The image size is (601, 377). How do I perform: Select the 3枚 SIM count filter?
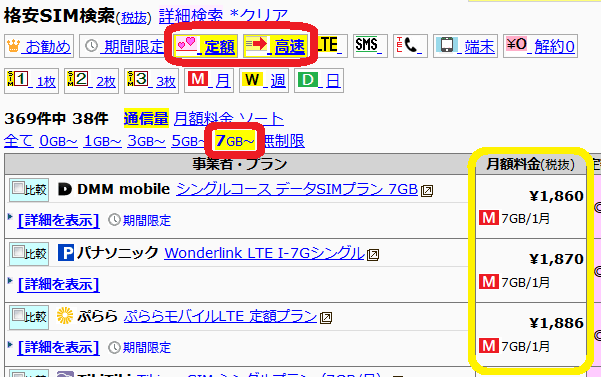(151, 81)
